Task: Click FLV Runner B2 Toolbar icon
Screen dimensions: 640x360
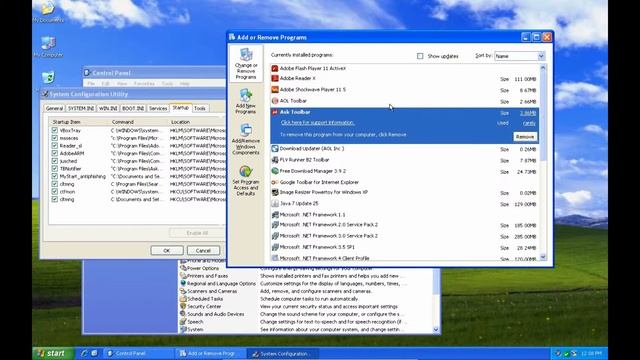Action: point(275,160)
